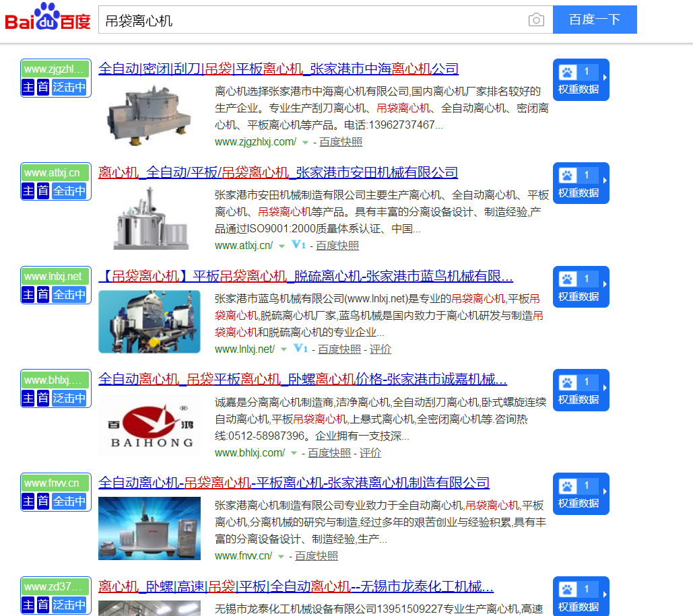Expand the dropdown arrow beside www.fnvv.cn/
The height and width of the screenshot is (616, 693).
click(x=281, y=556)
